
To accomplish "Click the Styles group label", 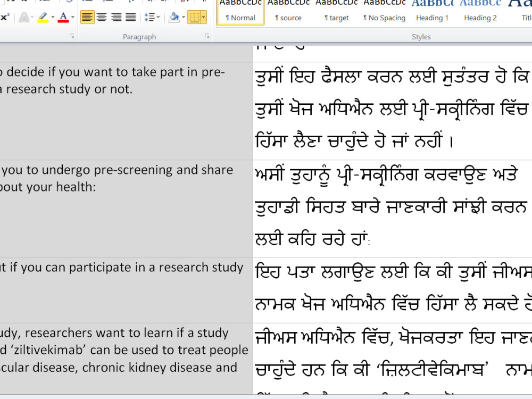I will click(421, 37).
